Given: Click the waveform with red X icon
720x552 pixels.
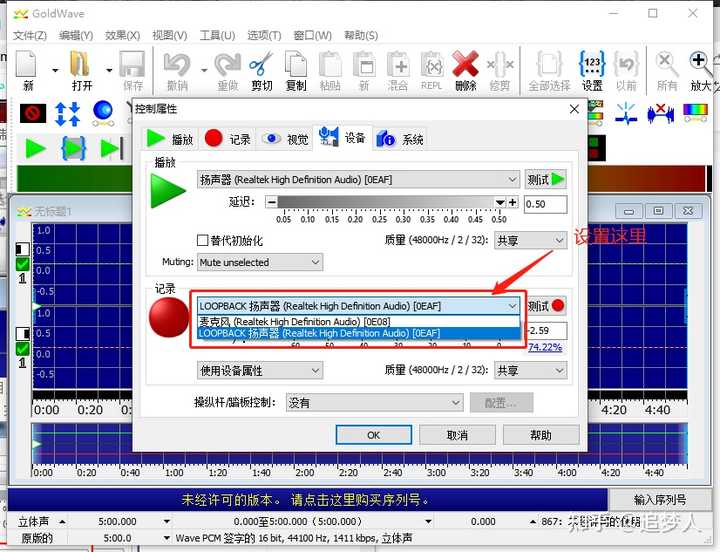Looking at the screenshot, I should coord(661,113).
